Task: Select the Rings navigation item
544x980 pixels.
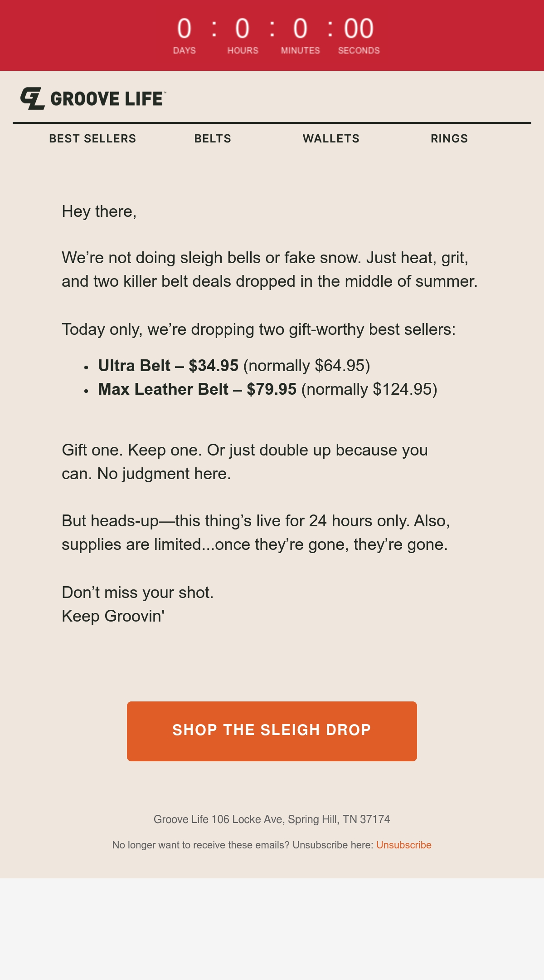Action: click(449, 138)
